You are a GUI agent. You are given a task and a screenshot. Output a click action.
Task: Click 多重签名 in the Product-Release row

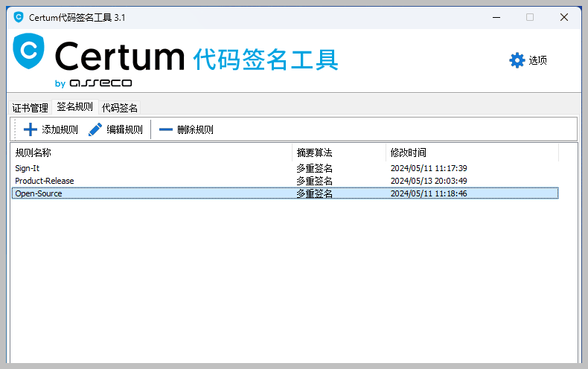[x=314, y=181]
